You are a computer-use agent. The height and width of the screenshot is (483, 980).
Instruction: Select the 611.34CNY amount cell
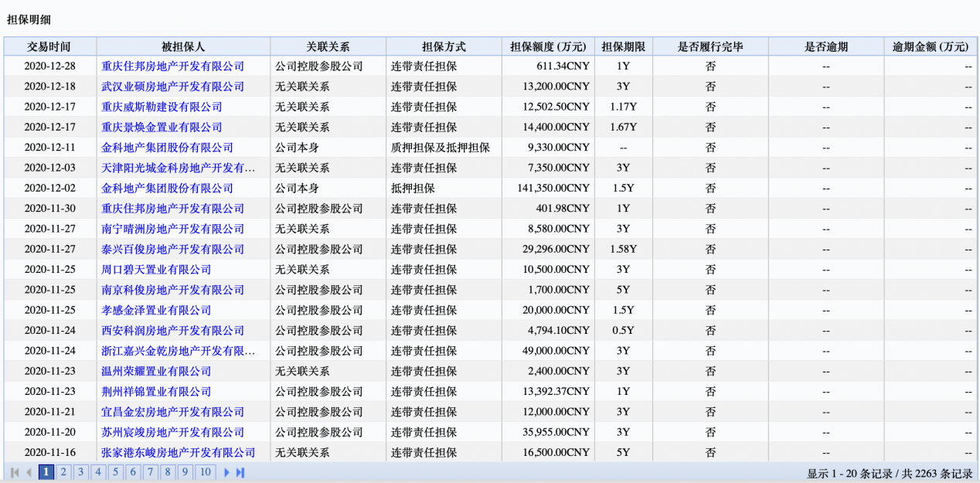click(548, 66)
